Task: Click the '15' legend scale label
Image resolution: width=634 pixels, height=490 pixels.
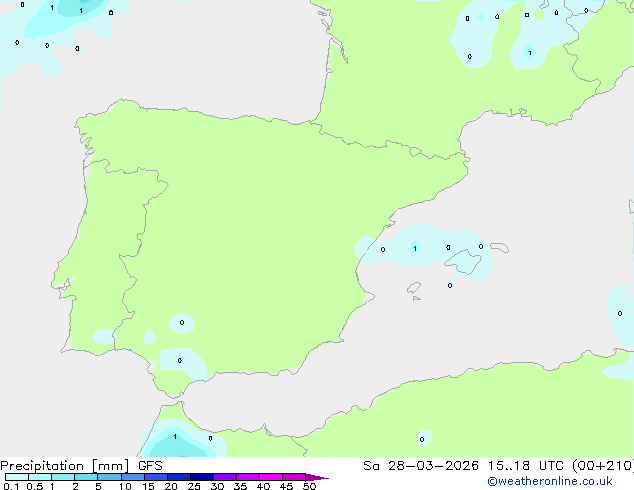Action: [x=148, y=486]
